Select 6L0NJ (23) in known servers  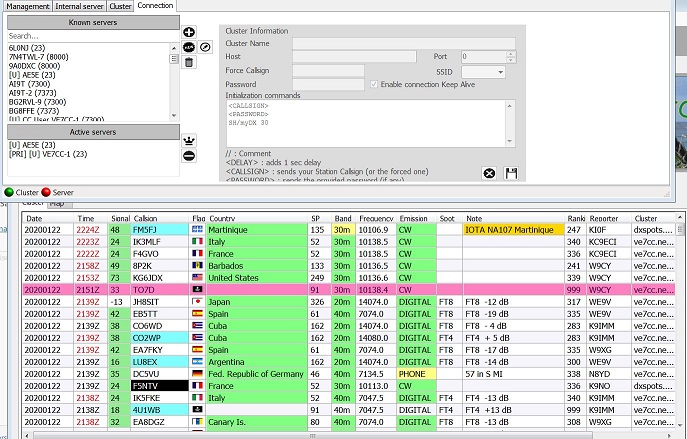click(27, 48)
